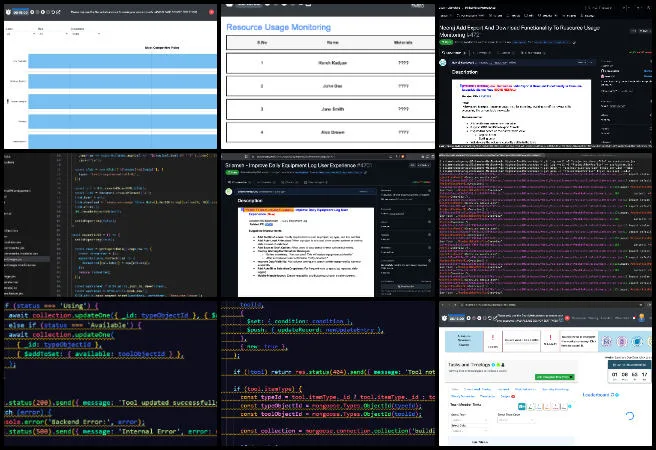Select the John Doe row name cell
The width and height of the screenshot is (656, 450).
(x=333, y=86)
